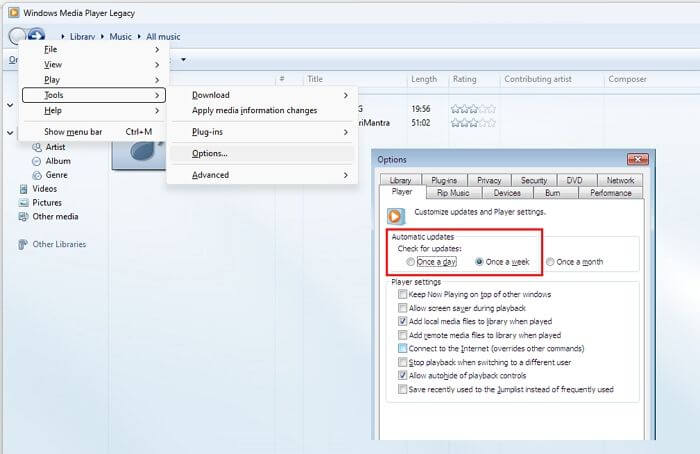Switch to the Security tab
Image resolution: width=700 pixels, height=454 pixels.
click(x=534, y=180)
